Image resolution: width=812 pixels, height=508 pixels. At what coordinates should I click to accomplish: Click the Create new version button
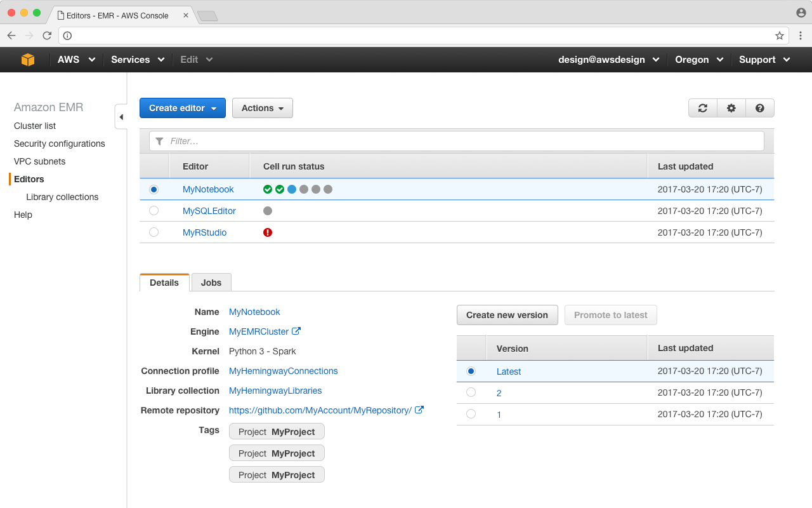(507, 315)
